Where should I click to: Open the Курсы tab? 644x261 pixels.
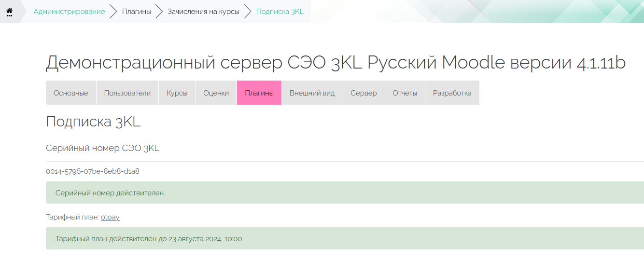[x=177, y=93]
